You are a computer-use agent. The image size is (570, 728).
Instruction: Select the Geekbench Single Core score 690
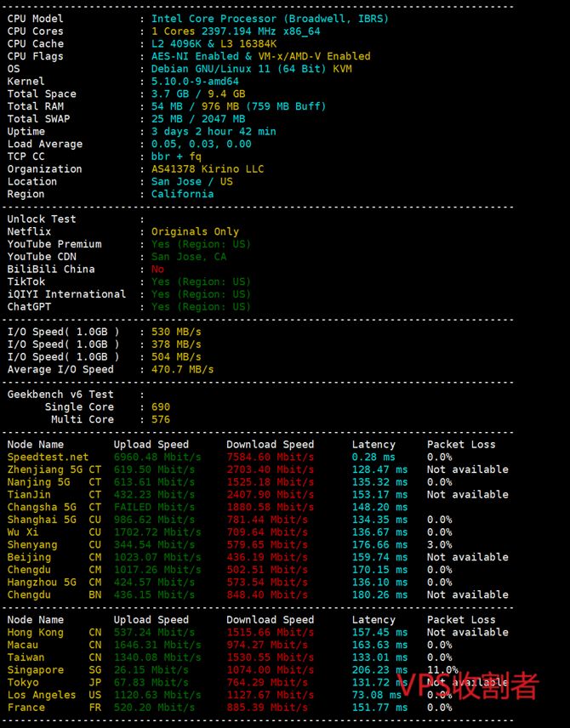pos(161,407)
